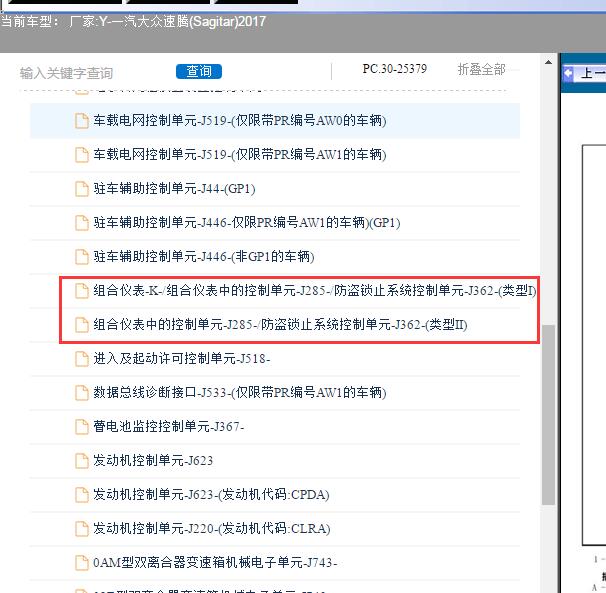Image resolution: width=606 pixels, height=593 pixels.
Task: Open 发动机控制单元-J623 (CPDA) entry
Action: pyautogui.click(x=211, y=495)
